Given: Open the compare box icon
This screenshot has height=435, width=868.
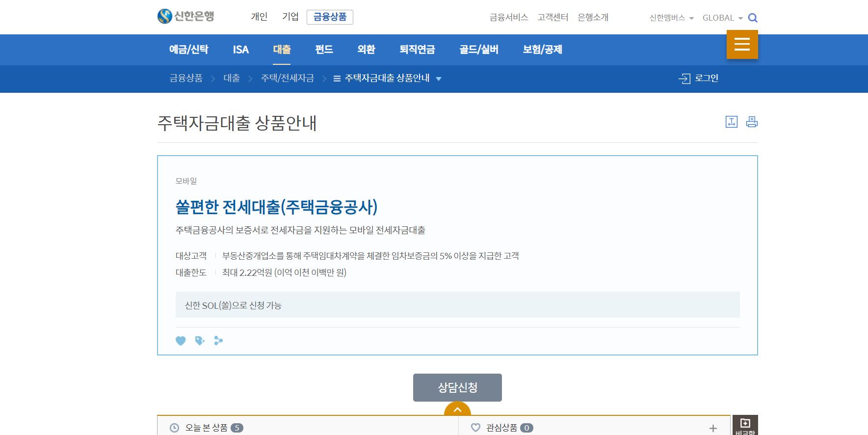Looking at the screenshot, I should (745, 425).
